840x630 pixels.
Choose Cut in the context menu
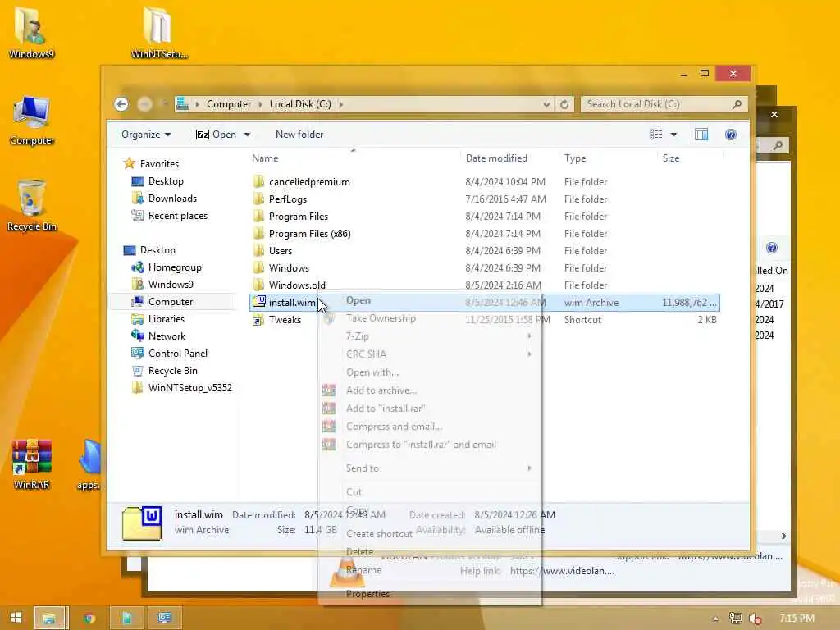[430, 492]
